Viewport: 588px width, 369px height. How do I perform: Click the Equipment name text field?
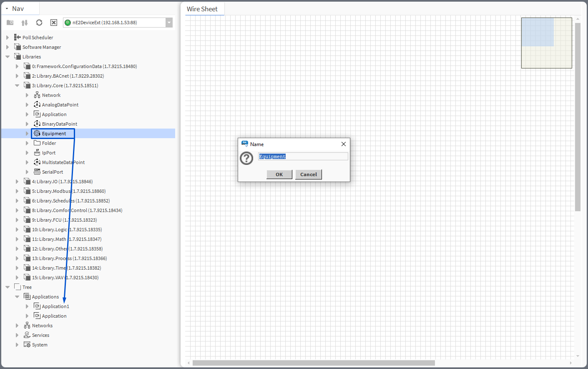(303, 157)
